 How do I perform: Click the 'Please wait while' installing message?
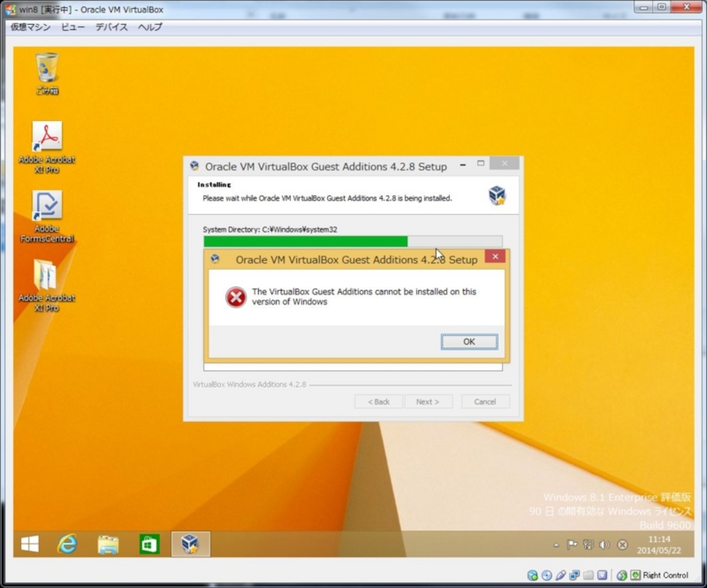click(327, 198)
